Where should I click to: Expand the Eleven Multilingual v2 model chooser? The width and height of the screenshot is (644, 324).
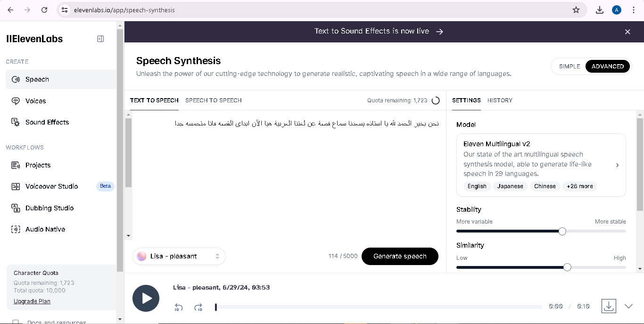(x=541, y=165)
